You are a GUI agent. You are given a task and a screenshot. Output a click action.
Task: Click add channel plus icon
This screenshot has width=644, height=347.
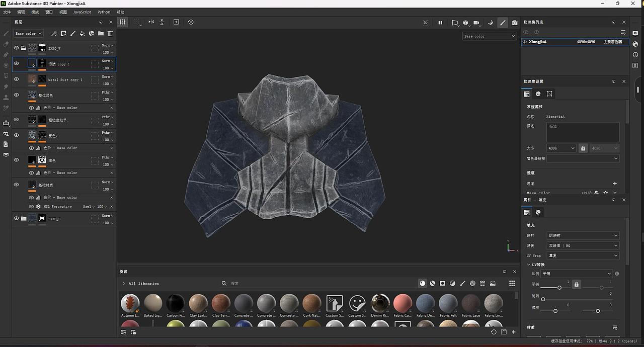(x=615, y=184)
